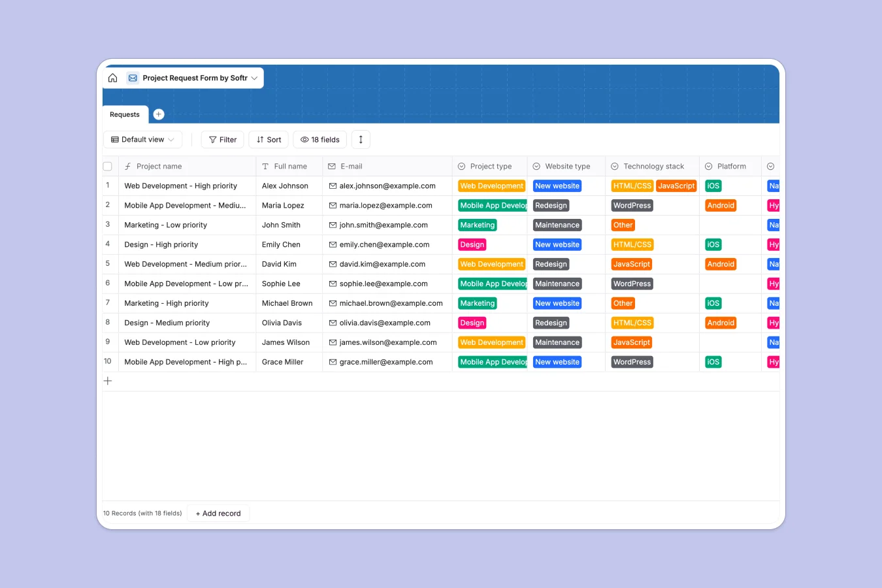Click the plus icon below row 10
Viewport: 882px width, 588px height.
[x=108, y=380]
